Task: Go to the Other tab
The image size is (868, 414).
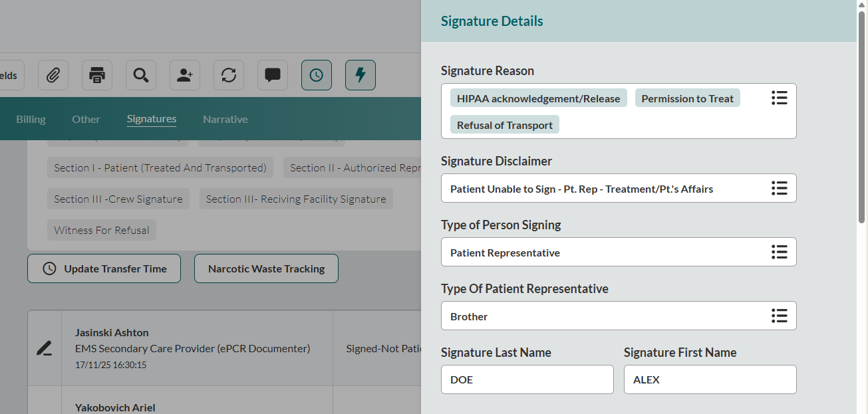Action: coord(86,120)
